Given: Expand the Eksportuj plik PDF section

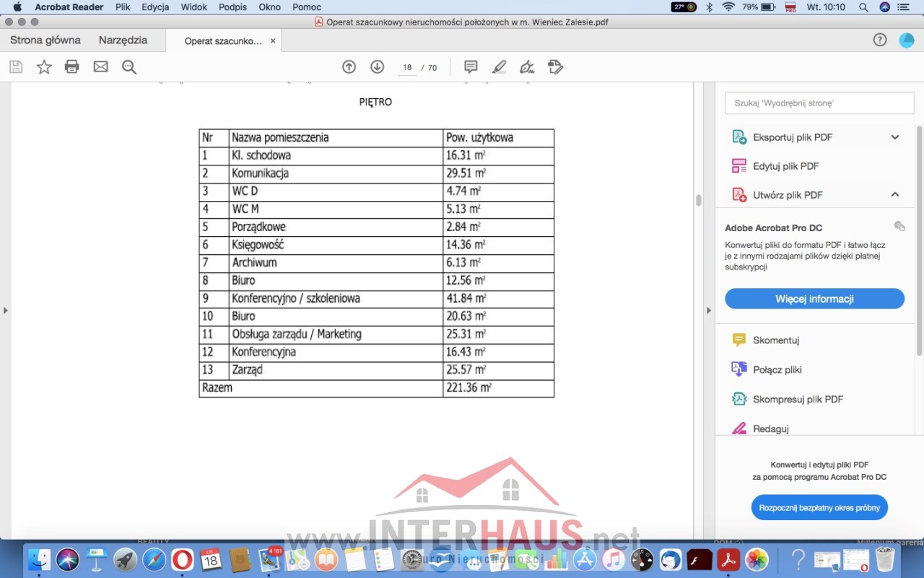Looking at the screenshot, I should click(x=894, y=137).
